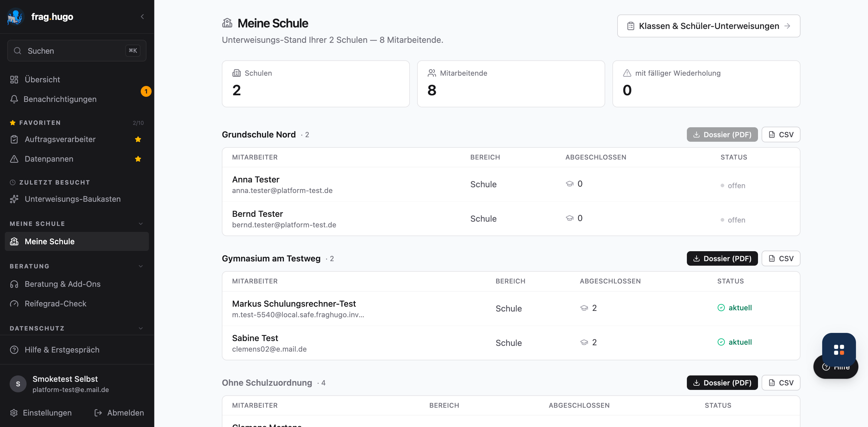Open Benachrichtigungen in the sidebar
This screenshot has width=868, height=427.
pos(77,99)
